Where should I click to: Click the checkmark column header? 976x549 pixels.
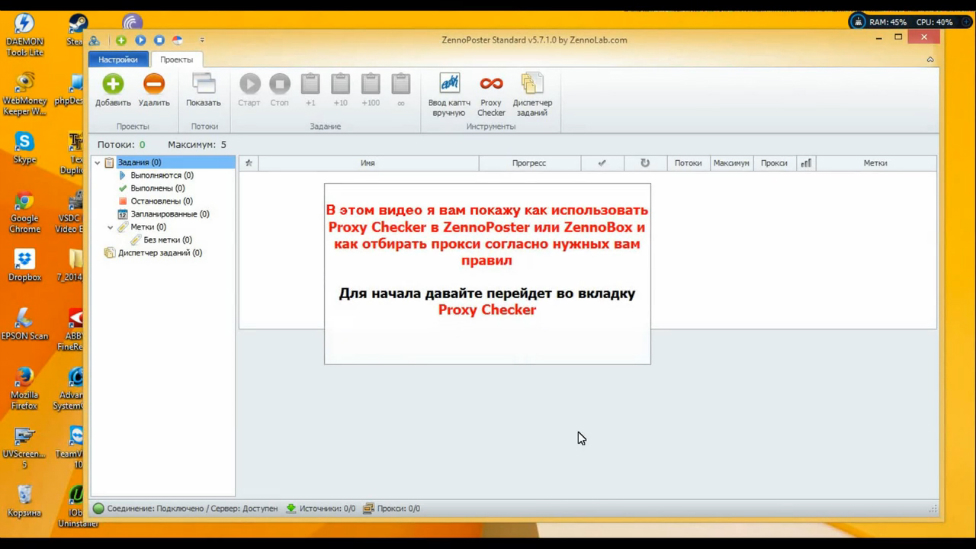pyautogui.click(x=602, y=163)
